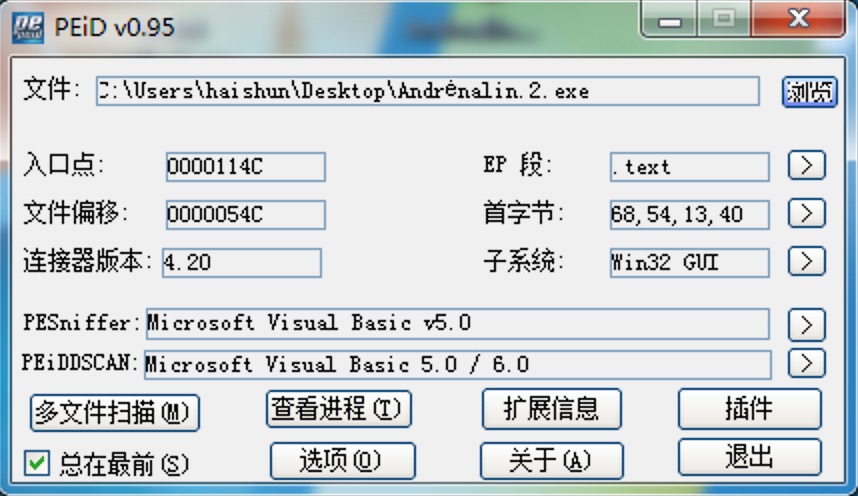858x496 pixels.
Task: Open the arrow button next to PEiDDSCAN result
Action: click(807, 363)
